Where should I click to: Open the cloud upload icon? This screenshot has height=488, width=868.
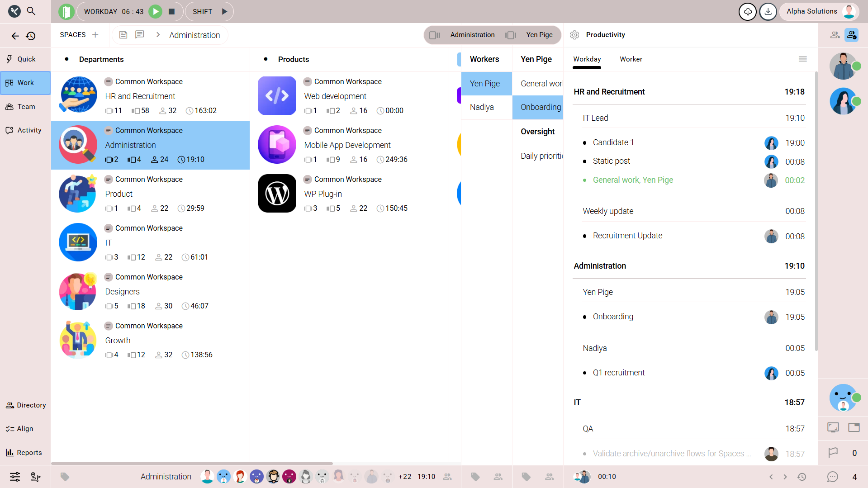pos(748,12)
